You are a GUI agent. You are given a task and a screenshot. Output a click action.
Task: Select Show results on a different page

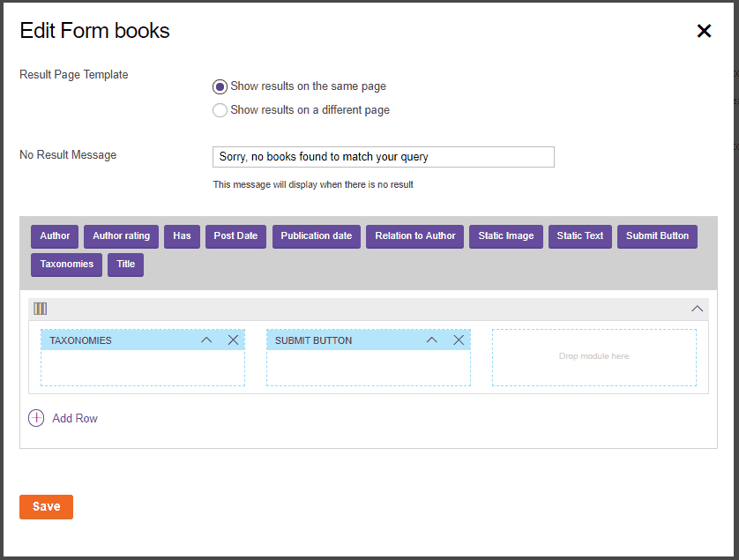[x=220, y=110]
